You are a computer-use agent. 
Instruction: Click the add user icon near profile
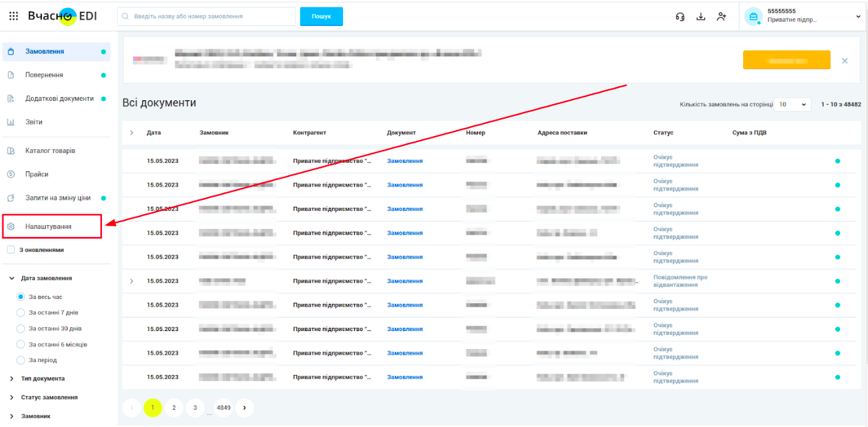pyautogui.click(x=721, y=17)
